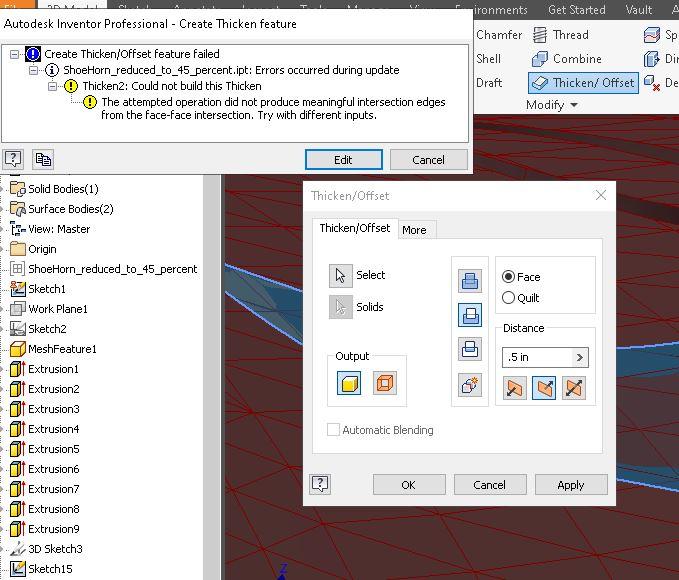This screenshot has height=580, width=679.
Task: Open the Modify panel dropdown arrow
Action: click(574, 105)
